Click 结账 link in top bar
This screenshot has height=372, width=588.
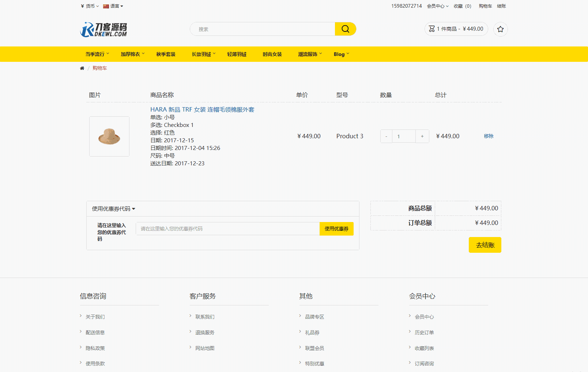click(502, 6)
